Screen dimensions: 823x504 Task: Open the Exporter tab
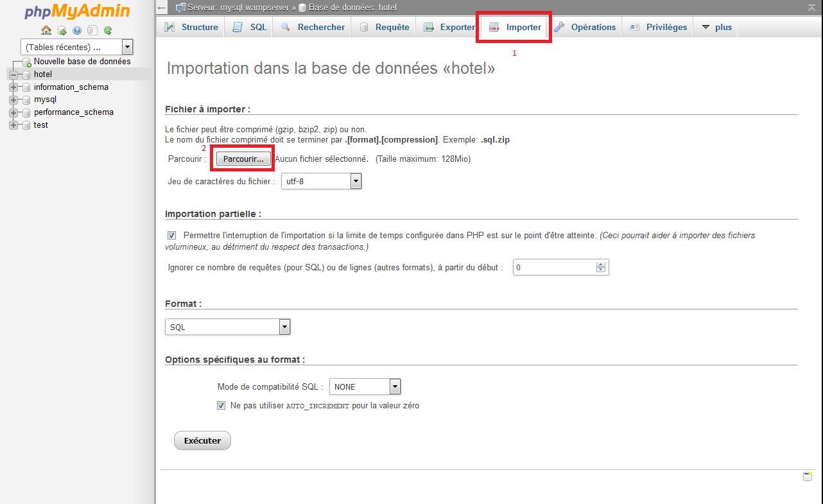tap(449, 27)
